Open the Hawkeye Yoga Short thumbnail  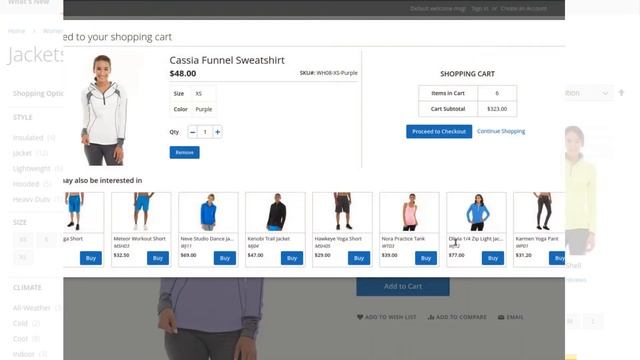(342, 212)
